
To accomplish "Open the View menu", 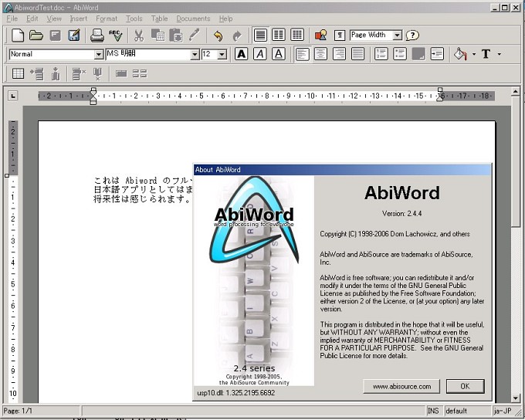I will (54, 19).
